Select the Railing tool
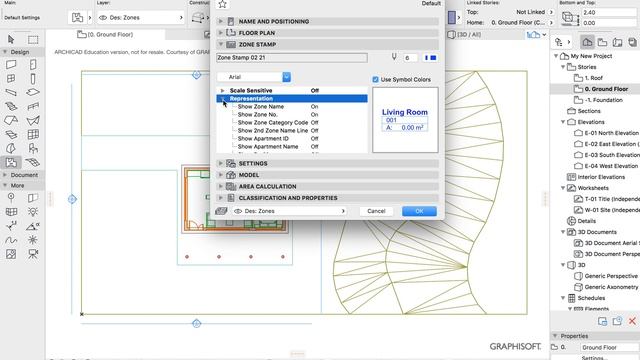The height and width of the screenshot is (360, 640). tap(33, 106)
